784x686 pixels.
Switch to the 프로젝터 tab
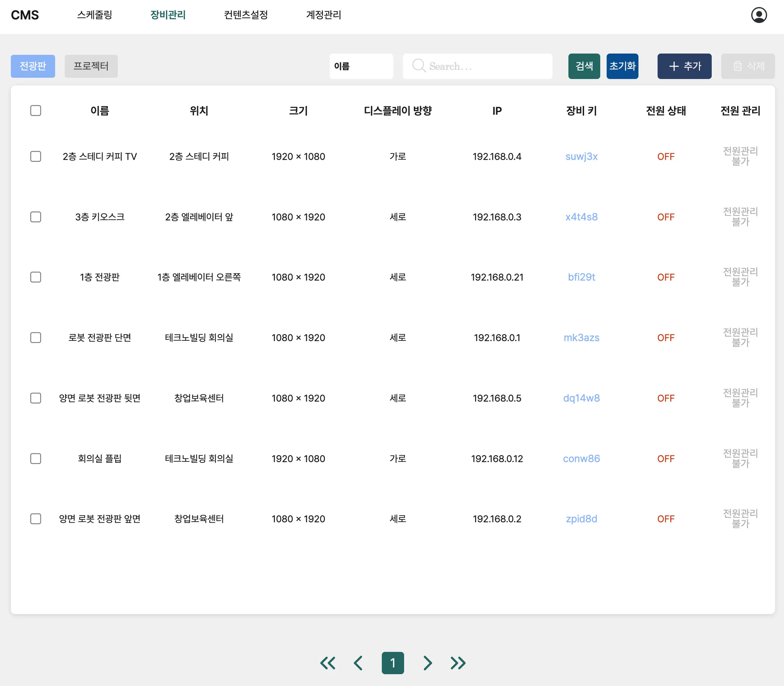pos(91,66)
